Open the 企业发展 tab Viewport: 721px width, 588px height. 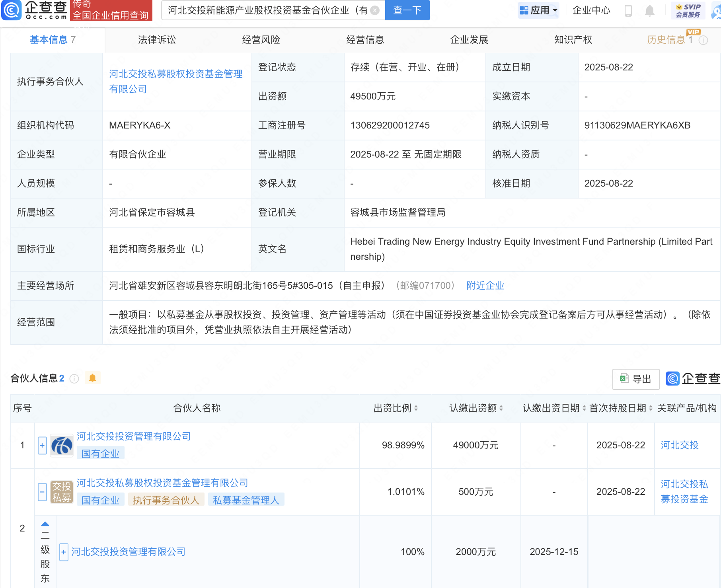[x=469, y=40]
